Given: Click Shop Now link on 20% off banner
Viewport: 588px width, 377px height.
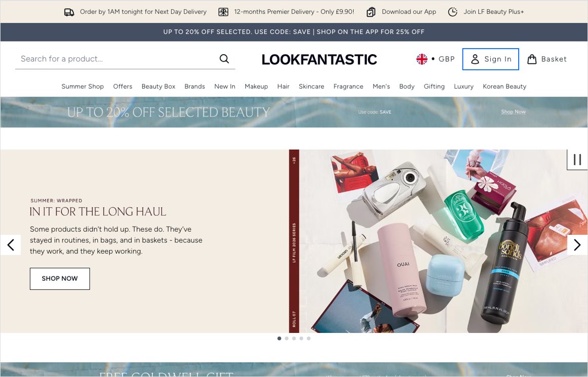Looking at the screenshot, I should pos(513,112).
